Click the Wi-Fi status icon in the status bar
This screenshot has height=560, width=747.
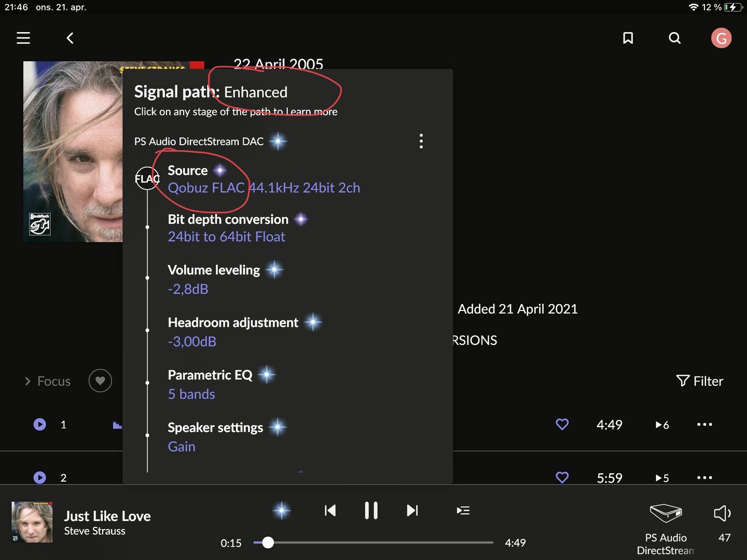pyautogui.click(x=693, y=7)
